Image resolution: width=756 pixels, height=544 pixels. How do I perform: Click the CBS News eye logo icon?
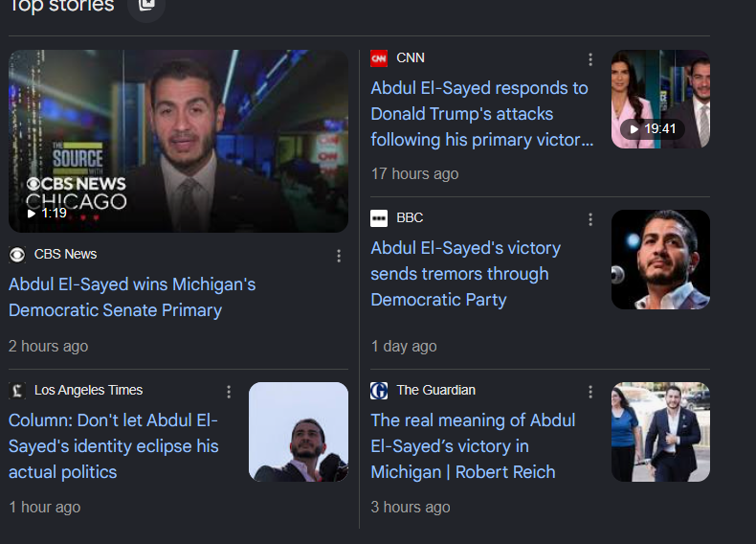(17, 255)
